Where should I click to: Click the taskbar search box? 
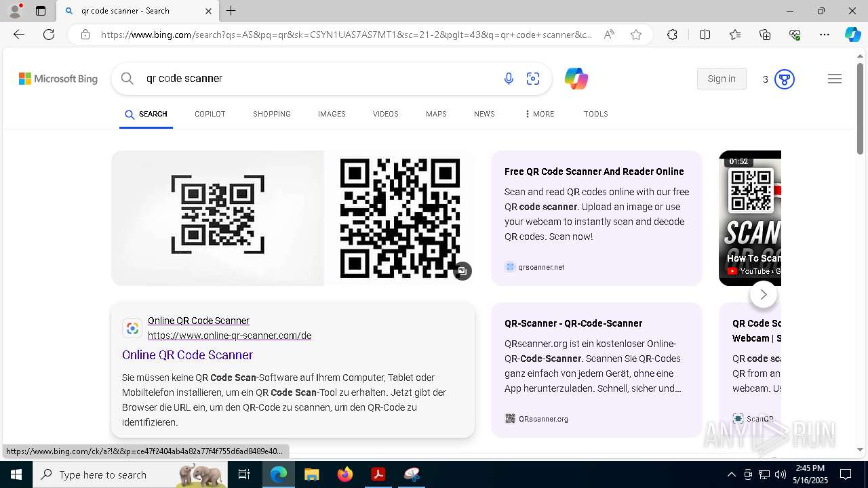point(131,474)
